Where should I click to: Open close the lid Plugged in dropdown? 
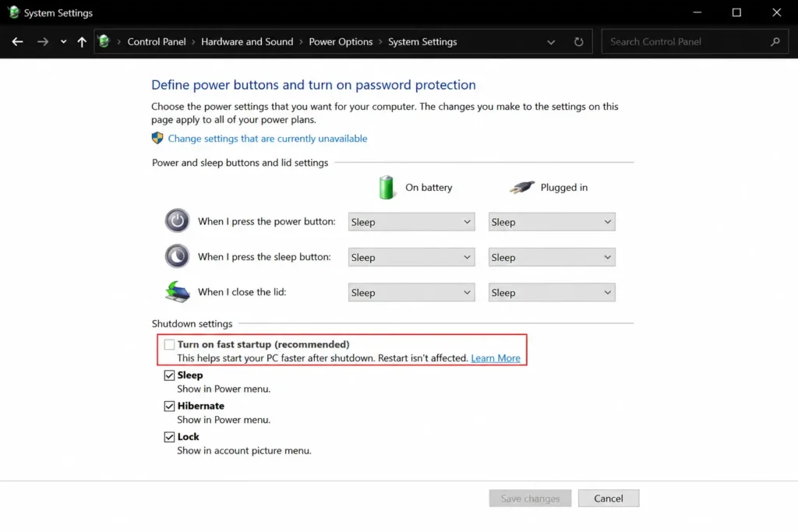pyautogui.click(x=552, y=292)
